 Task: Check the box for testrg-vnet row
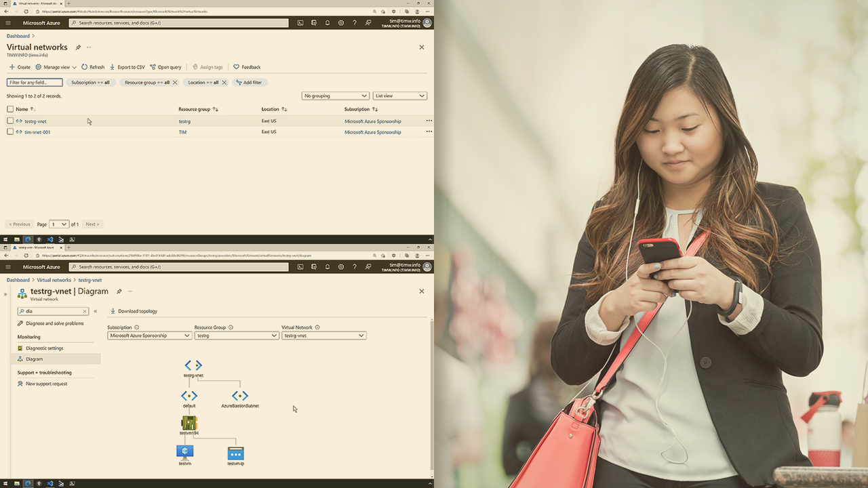pyautogui.click(x=10, y=121)
